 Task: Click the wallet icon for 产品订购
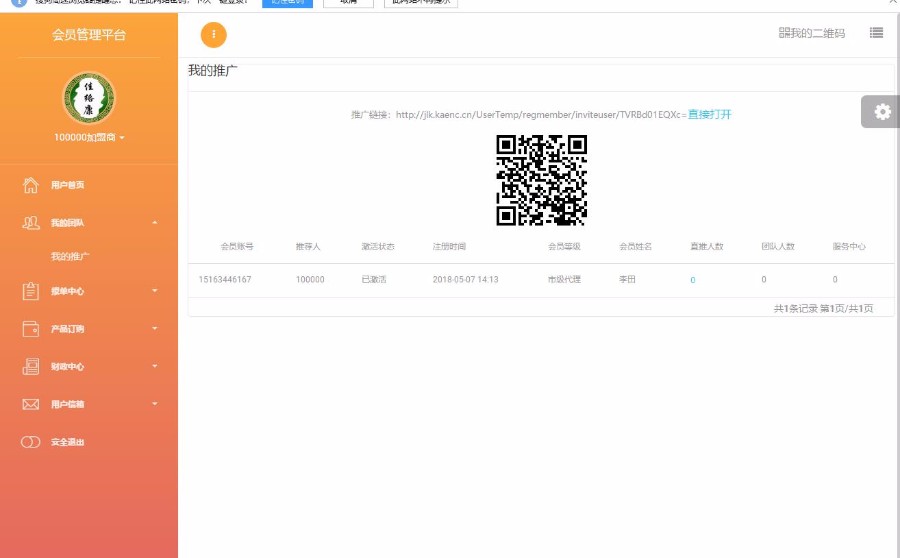click(30, 329)
